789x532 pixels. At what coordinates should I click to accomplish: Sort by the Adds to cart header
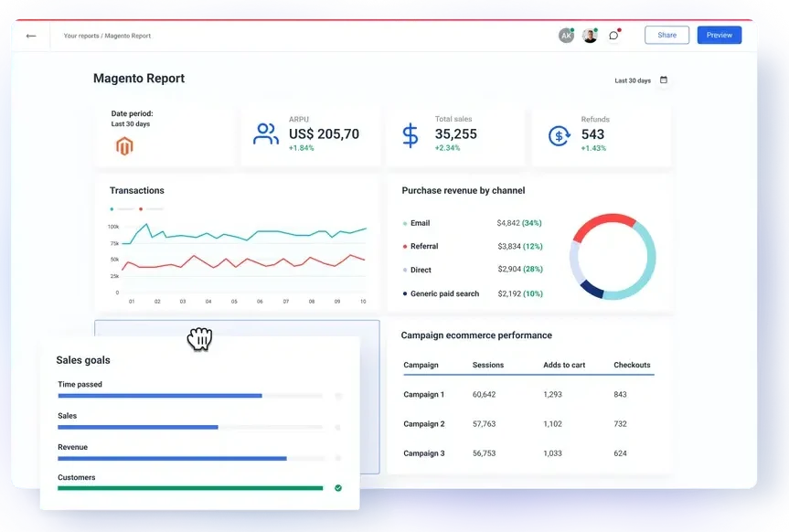tap(564, 365)
